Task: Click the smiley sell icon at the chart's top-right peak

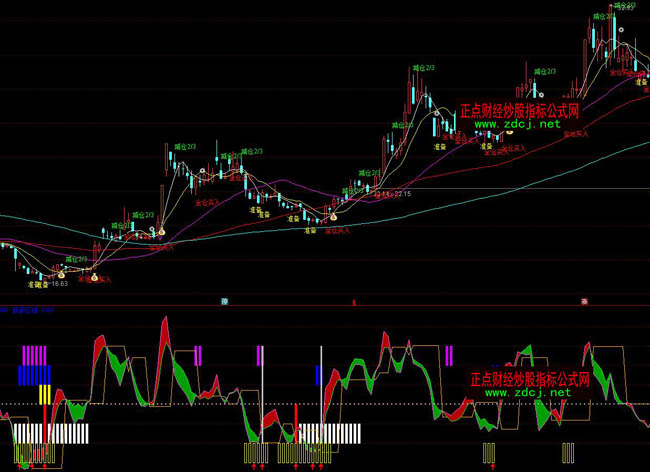Action: 620,31
